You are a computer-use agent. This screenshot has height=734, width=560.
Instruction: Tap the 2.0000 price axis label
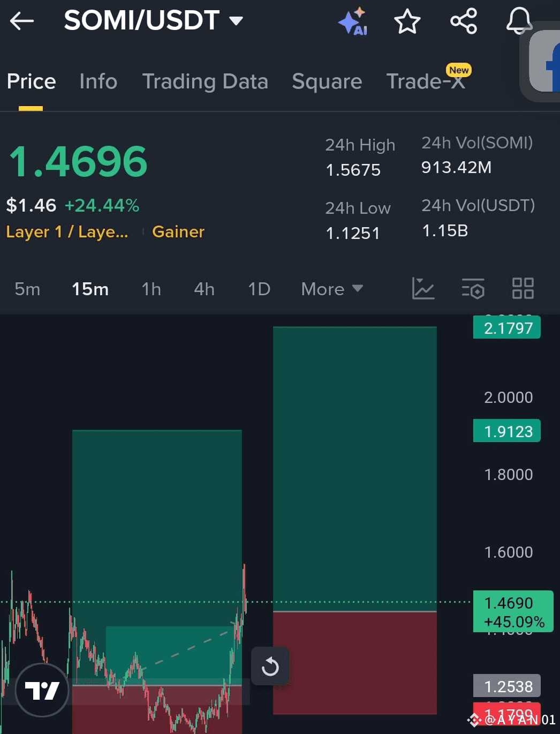pos(508,398)
